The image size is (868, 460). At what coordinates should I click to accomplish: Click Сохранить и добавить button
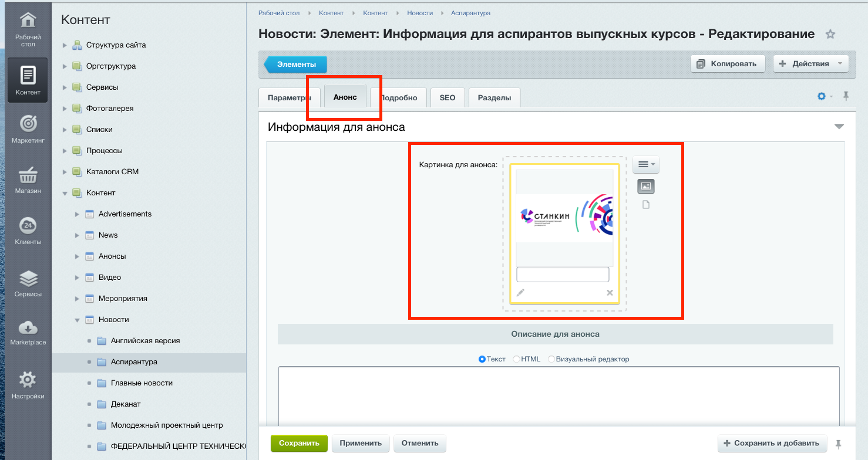(772, 444)
